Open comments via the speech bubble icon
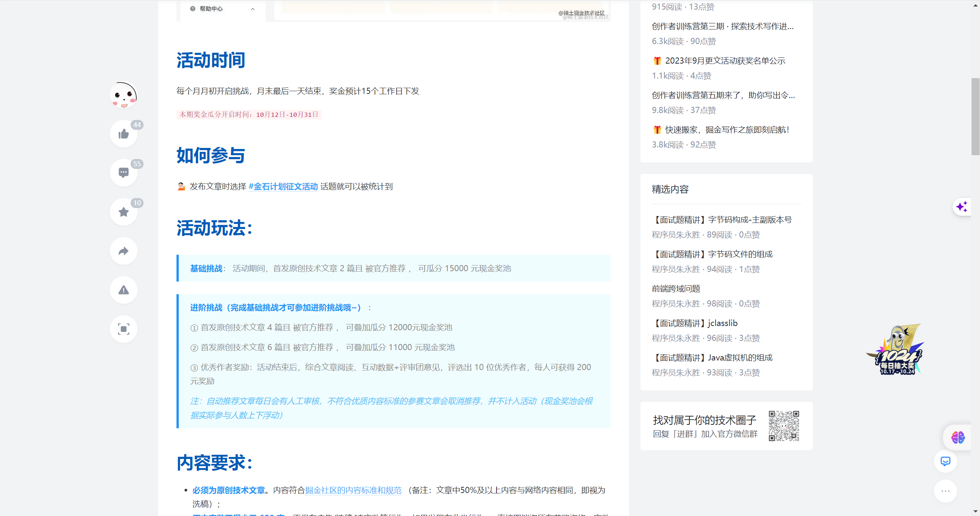 tap(123, 173)
